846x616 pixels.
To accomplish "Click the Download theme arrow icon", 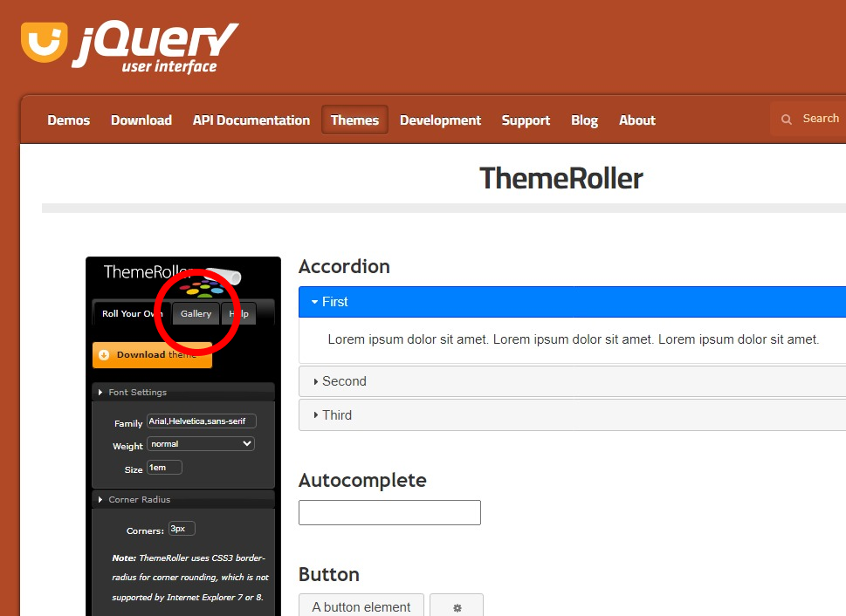I will click(x=104, y=355).
